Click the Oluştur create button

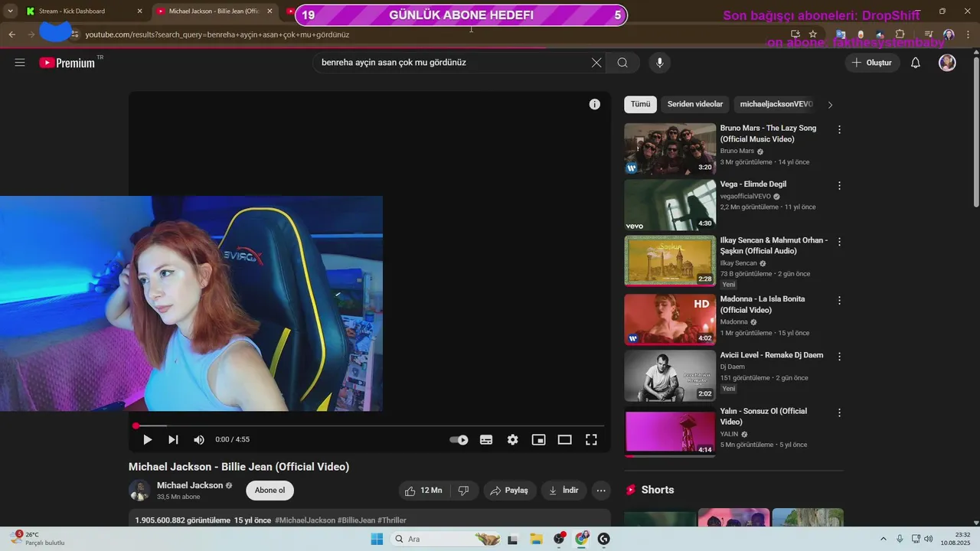click(872, 63)
